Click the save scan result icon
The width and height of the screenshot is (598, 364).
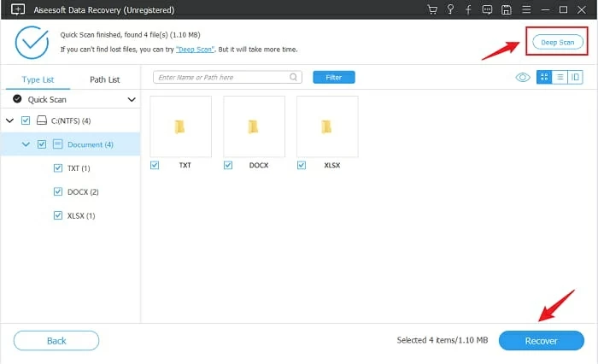(507, 9)
